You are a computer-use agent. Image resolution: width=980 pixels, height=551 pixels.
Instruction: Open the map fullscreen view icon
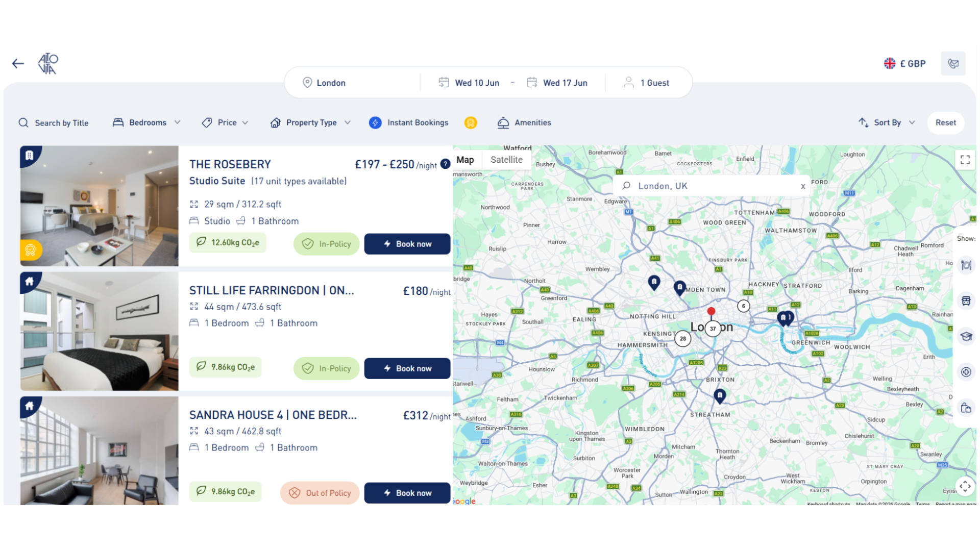tap(965, 160)
